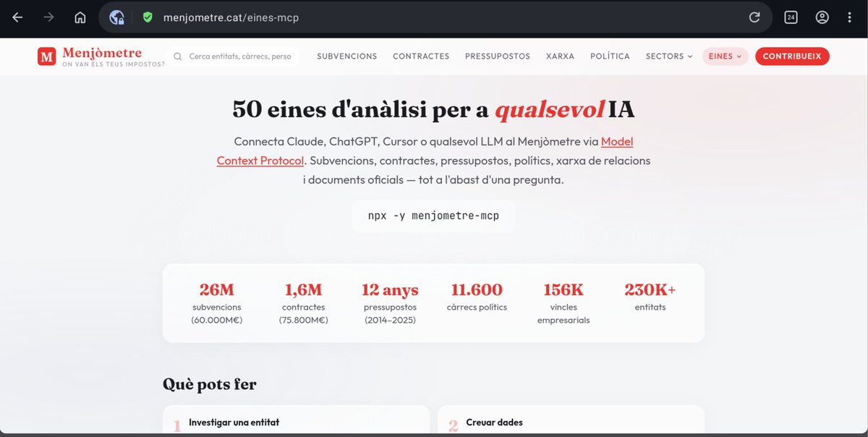Open the Subvencions menu item
Screen dimensions: 868x437
(x=347, y=56)
